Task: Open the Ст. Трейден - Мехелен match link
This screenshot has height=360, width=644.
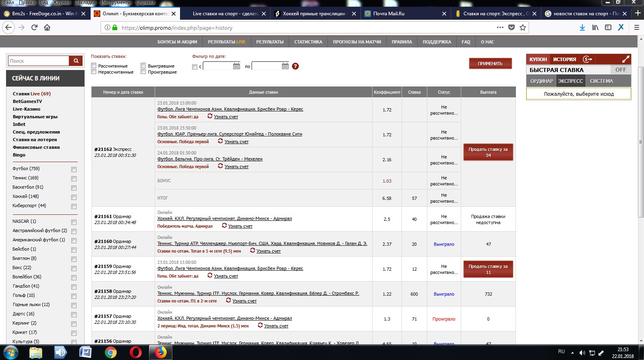Action: click(210, 159)
